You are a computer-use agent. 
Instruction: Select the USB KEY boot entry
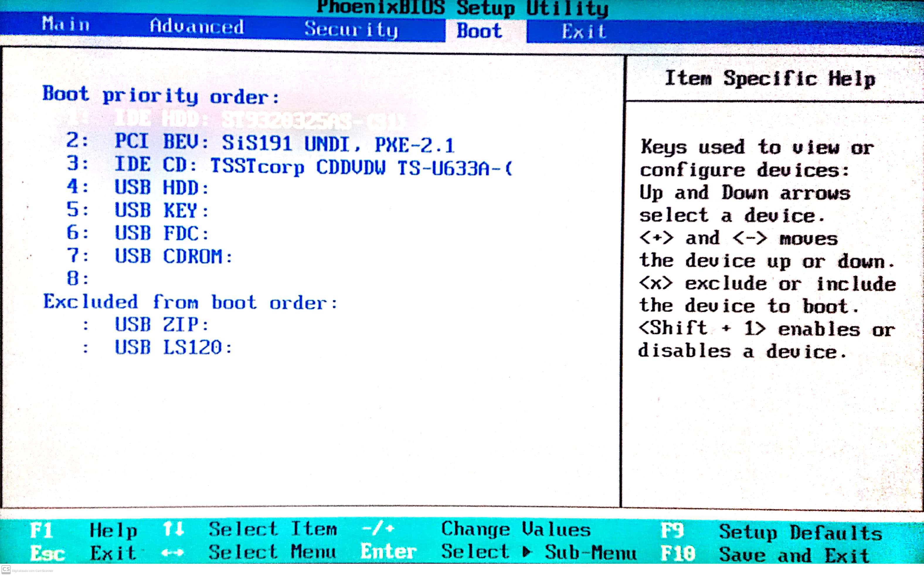(138, 210)
